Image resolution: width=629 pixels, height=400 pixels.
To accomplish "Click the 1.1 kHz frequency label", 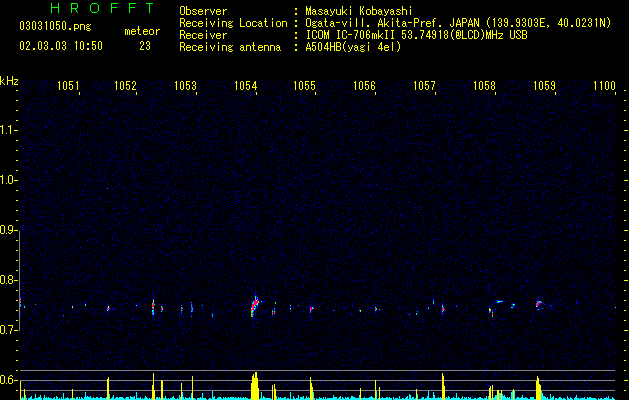I will [x=9, y=130].
